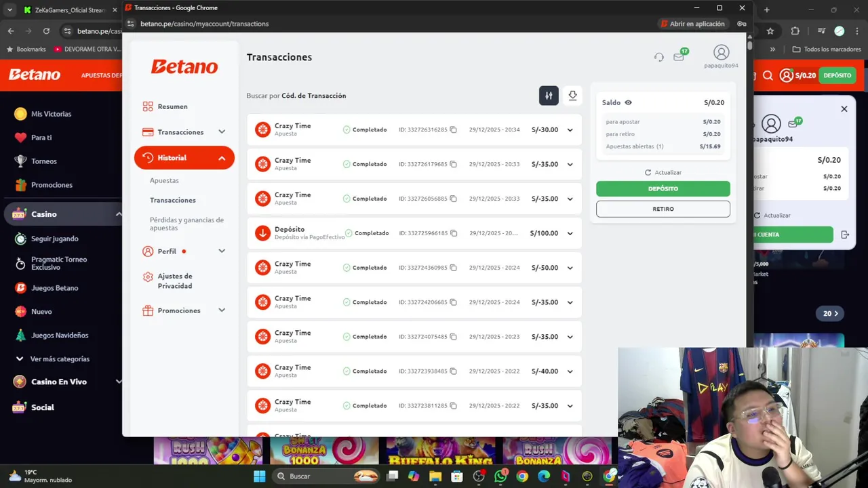Open Mis Victorias in background Betano page
Image resolution: width=868 pixels, height=488 pixels.
pos(51,114)
